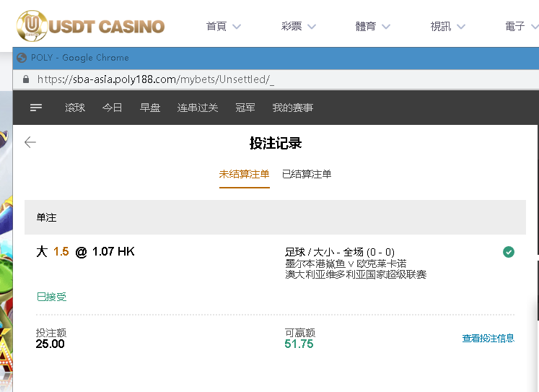Image resolution: width=539 pixels, height=392 pixels.
Task: Open 我的赛事 menu item
Action: coord(293,108)
